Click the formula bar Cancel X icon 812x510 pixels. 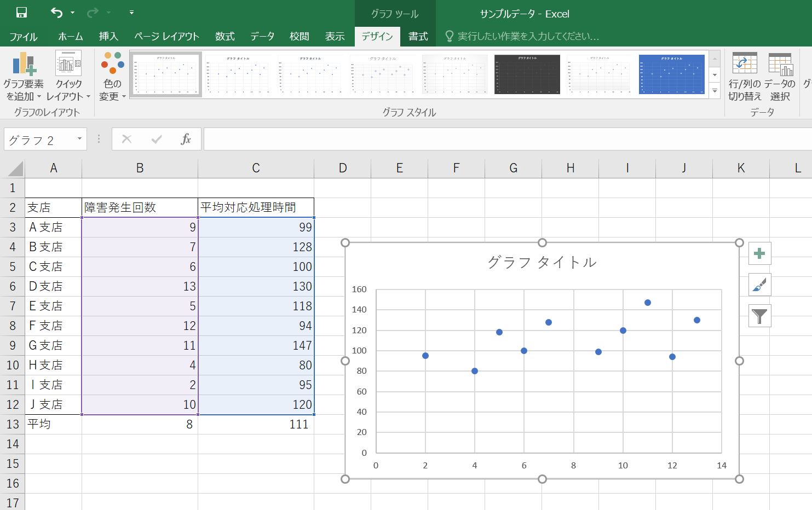click(x=126, y=139)
